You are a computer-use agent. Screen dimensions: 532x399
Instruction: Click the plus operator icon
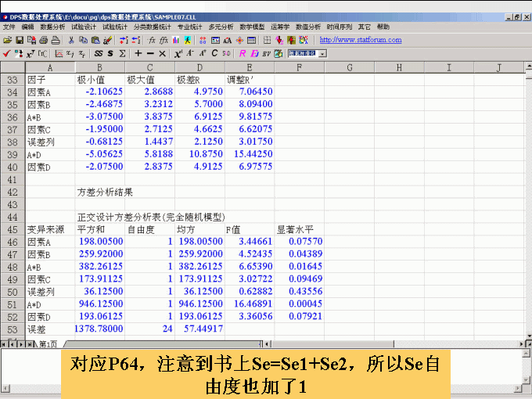click(138, 53)
